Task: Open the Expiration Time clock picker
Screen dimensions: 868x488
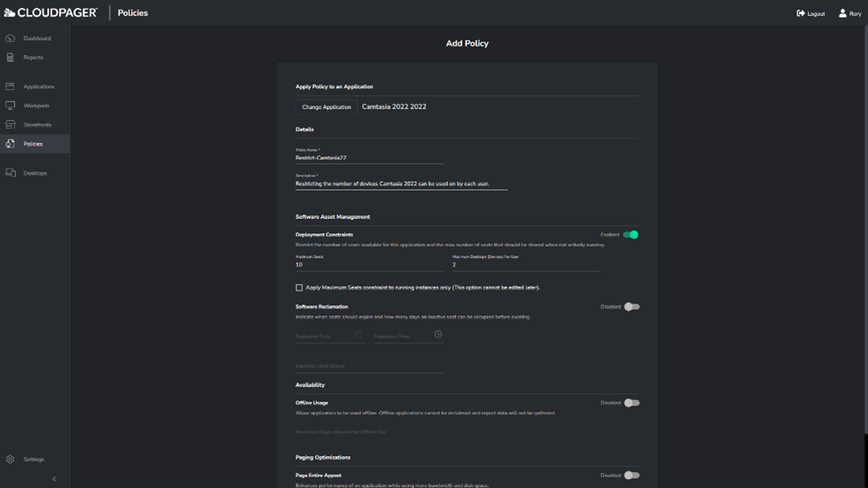Action: [x=440, y=334]
